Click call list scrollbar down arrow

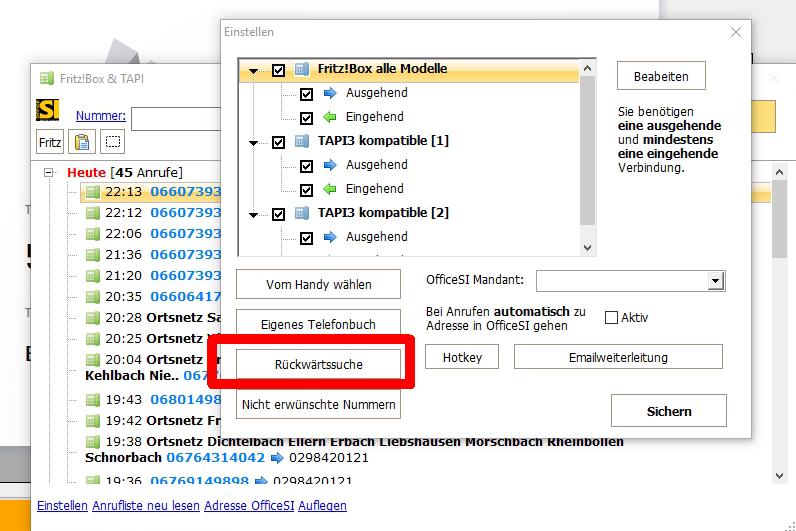pyautogui.click(x=779, y=476)
